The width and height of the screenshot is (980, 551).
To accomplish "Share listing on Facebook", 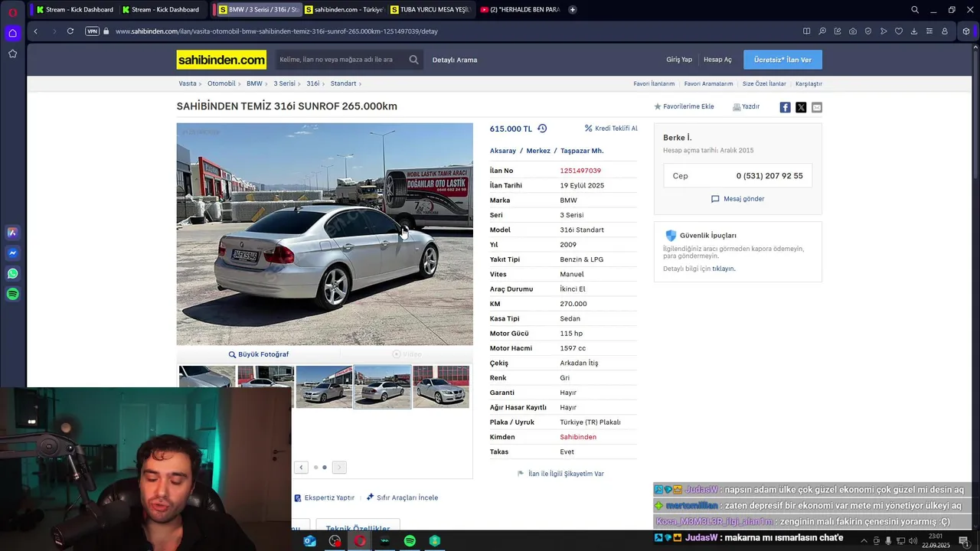I will tap(785, 107).
